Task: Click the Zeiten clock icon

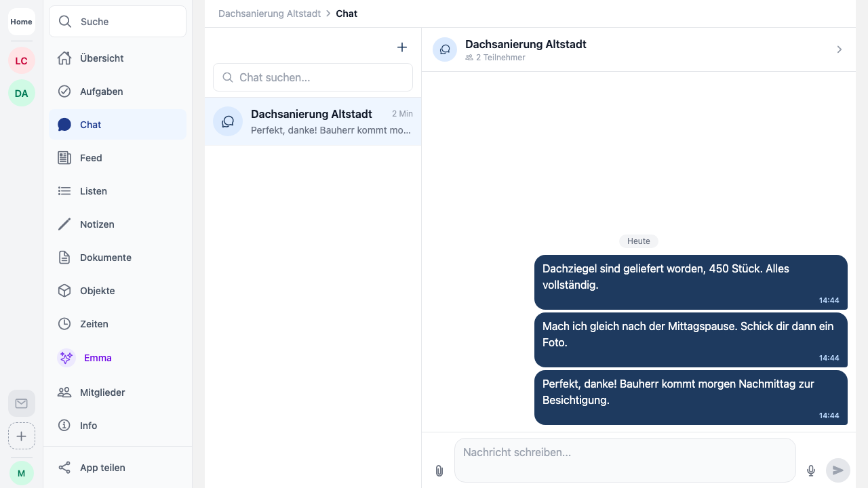Action: tap(64, 324)
